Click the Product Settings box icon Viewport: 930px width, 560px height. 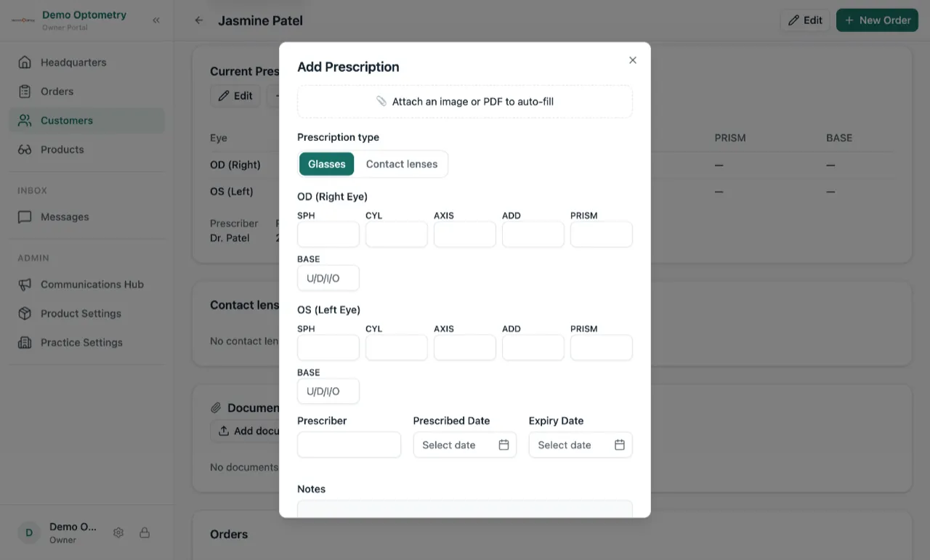(x=25, y=314)
